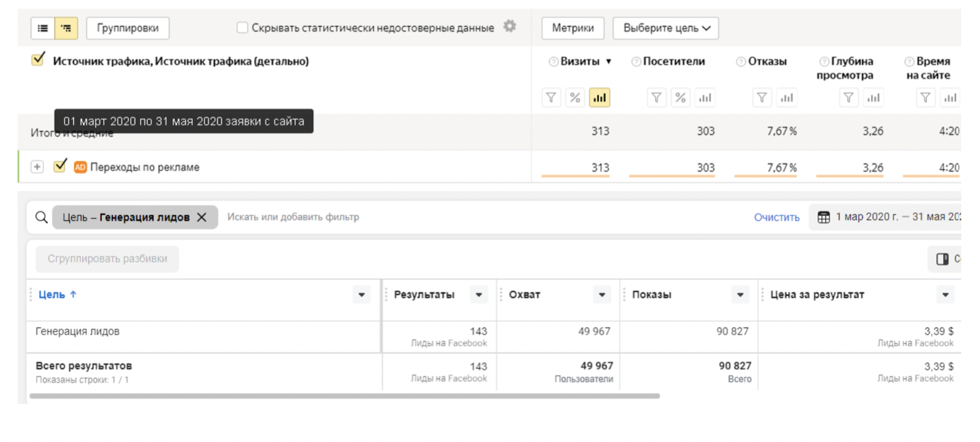
Task: Open the Охват column dropdown arrow
Action: coord(602,295)
